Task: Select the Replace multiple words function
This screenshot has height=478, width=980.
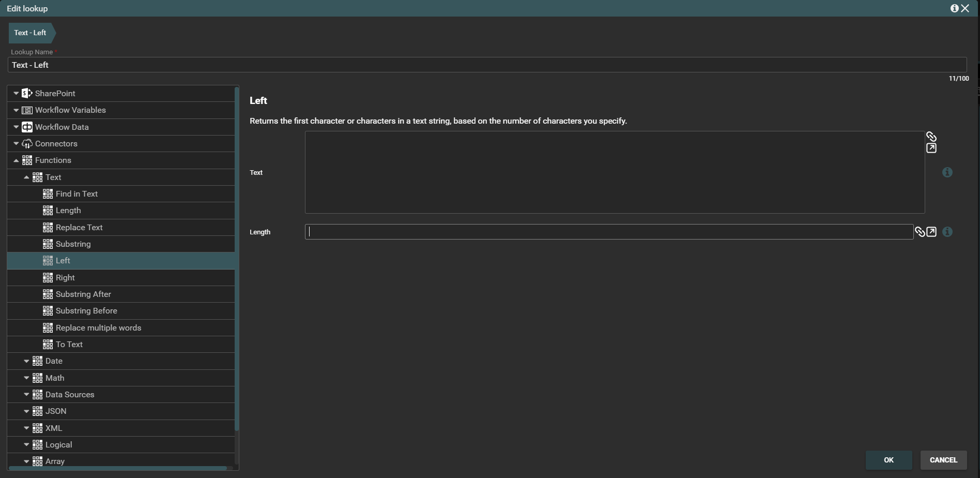Action: pyautogui.click(x=98, y=328)
